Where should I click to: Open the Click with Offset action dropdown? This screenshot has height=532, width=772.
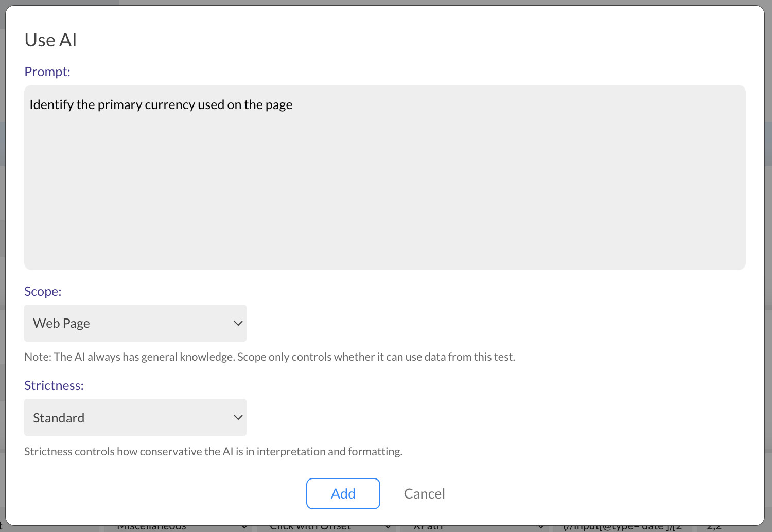click(x=329, y=526)
